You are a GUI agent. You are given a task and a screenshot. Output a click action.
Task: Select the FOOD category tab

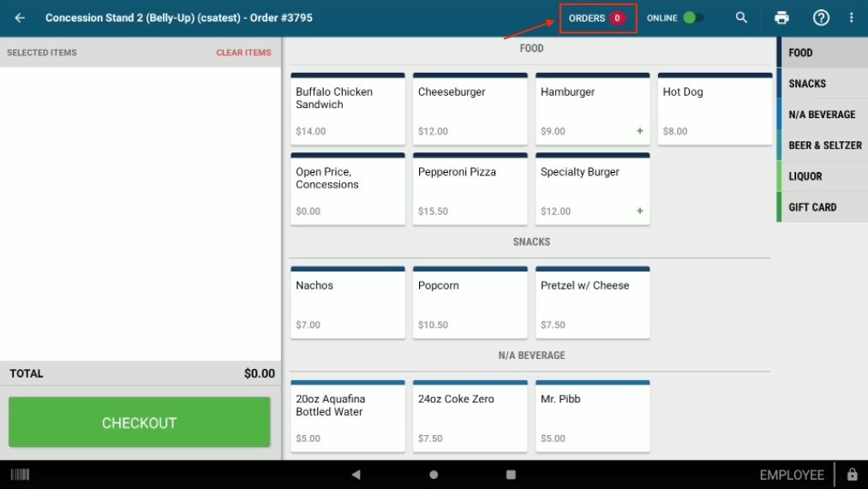823,52
